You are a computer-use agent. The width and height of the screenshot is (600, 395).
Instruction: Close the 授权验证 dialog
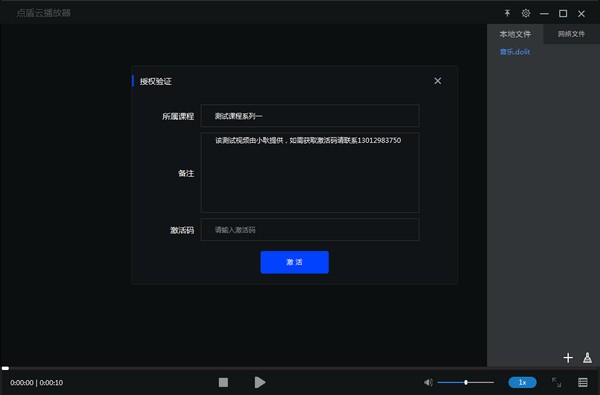pos(437,81)
